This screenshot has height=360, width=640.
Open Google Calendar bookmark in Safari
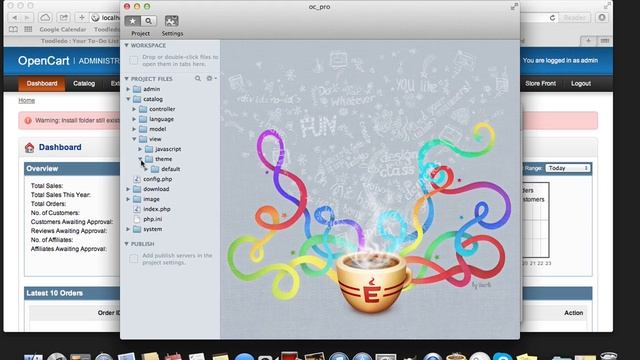click(x=63, y=29)
